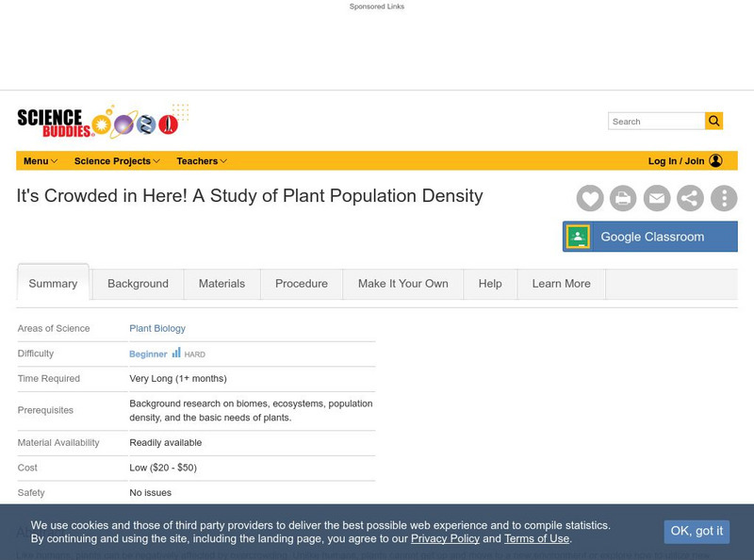The image size is (754, 560).
Task: Open the Plant Biology link
Action: click(x=157, y=328)
